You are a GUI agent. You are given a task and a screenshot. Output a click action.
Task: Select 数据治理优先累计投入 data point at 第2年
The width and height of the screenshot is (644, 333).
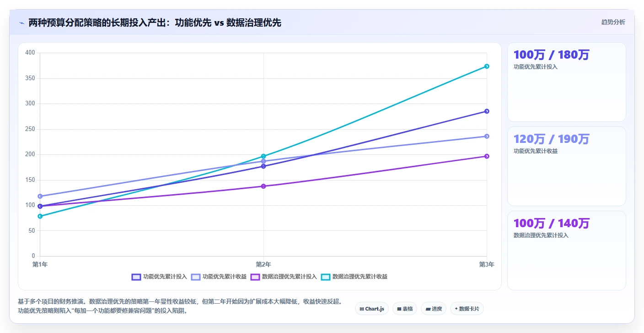click(x=263, y=186)
